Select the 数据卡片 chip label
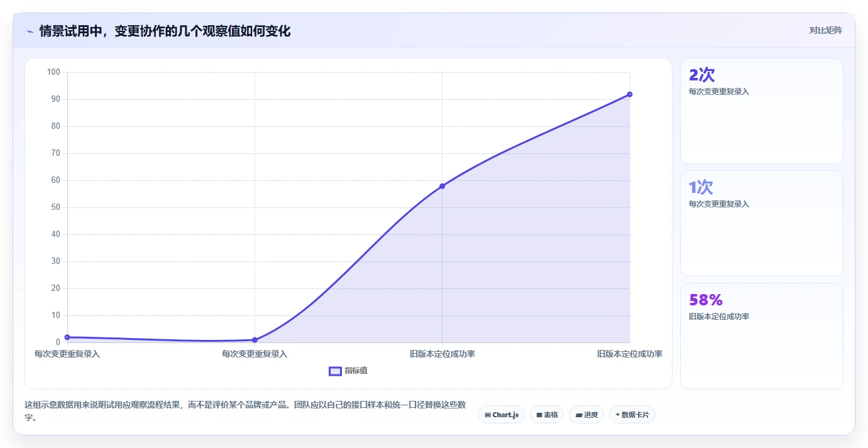Viewport: 868px width, 448px height. pos(635,415)
